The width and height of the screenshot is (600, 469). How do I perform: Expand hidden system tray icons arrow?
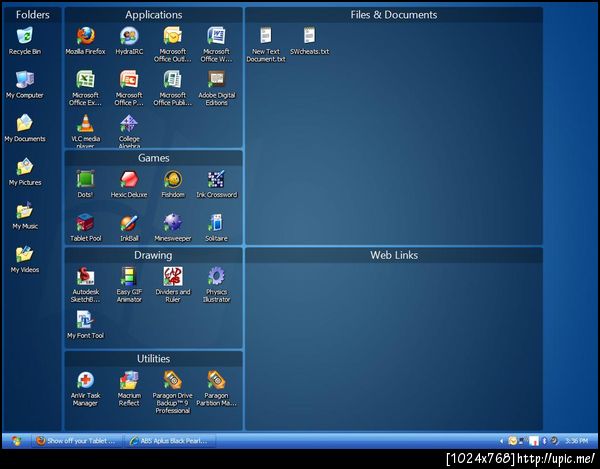pos(502,441)
